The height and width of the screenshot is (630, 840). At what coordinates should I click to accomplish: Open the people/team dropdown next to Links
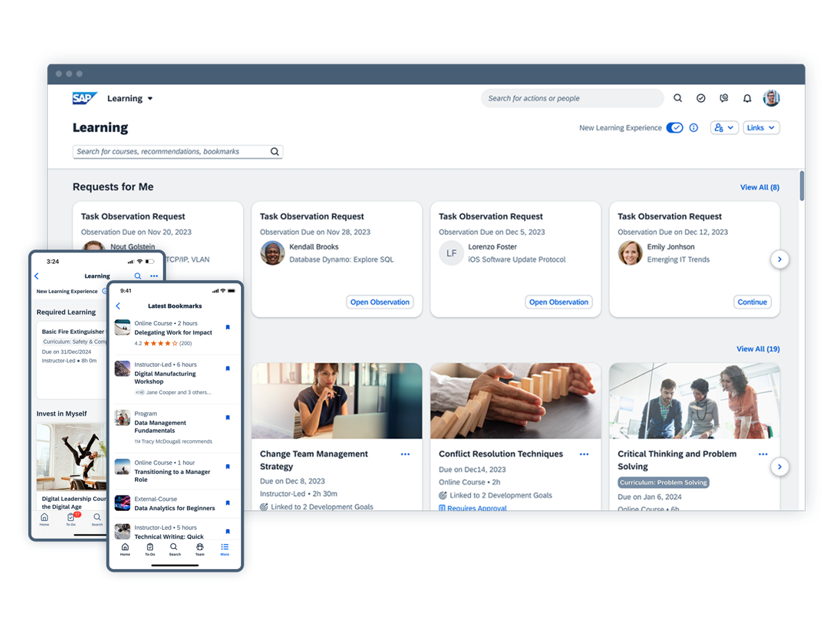click(724, 128)
